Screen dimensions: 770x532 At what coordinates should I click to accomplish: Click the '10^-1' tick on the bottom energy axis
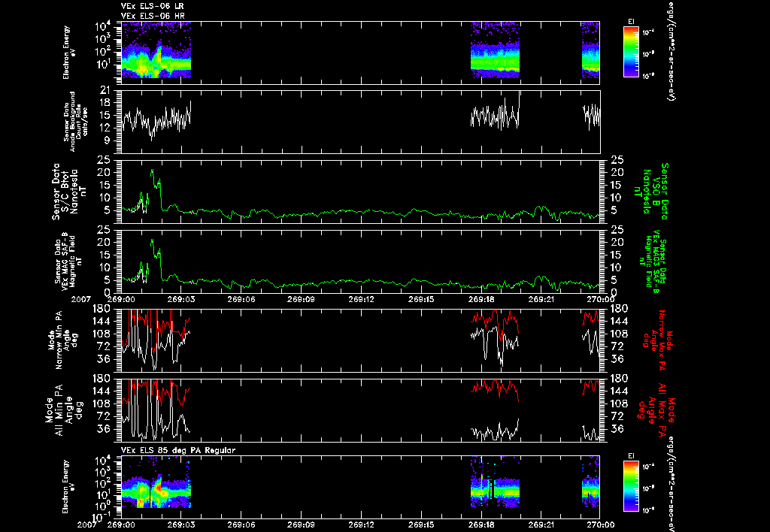(101, 517)
